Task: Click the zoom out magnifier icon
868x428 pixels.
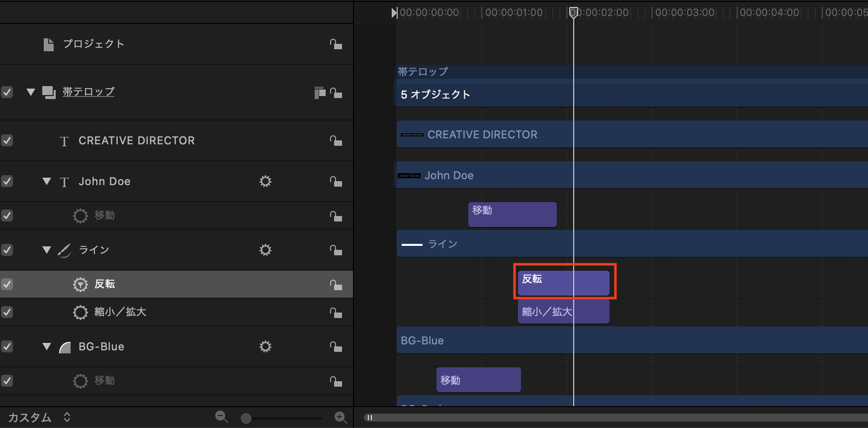Action: click(221, 417)
